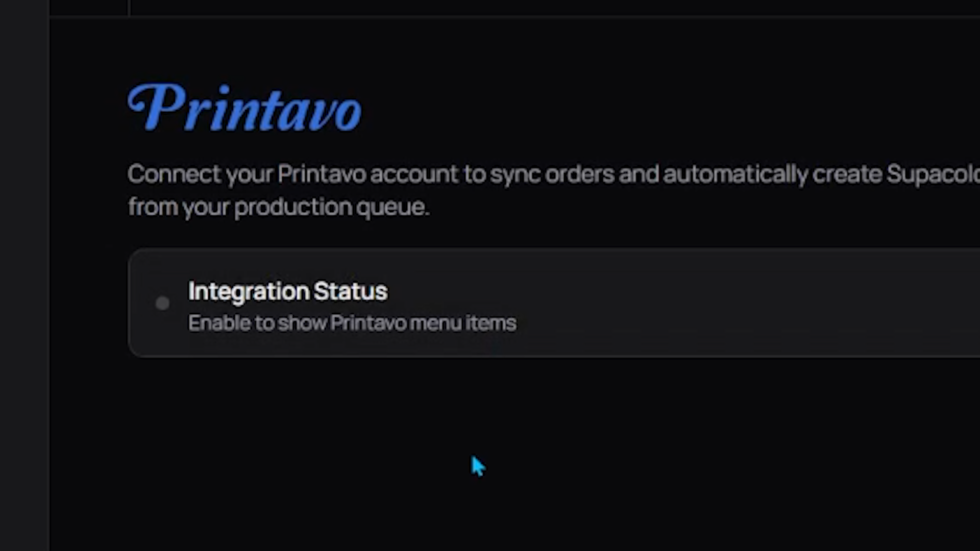Viewport: 980px width, 551px height.
Task: Click the Integration Status card's empty right area
Action: point(766,303)
